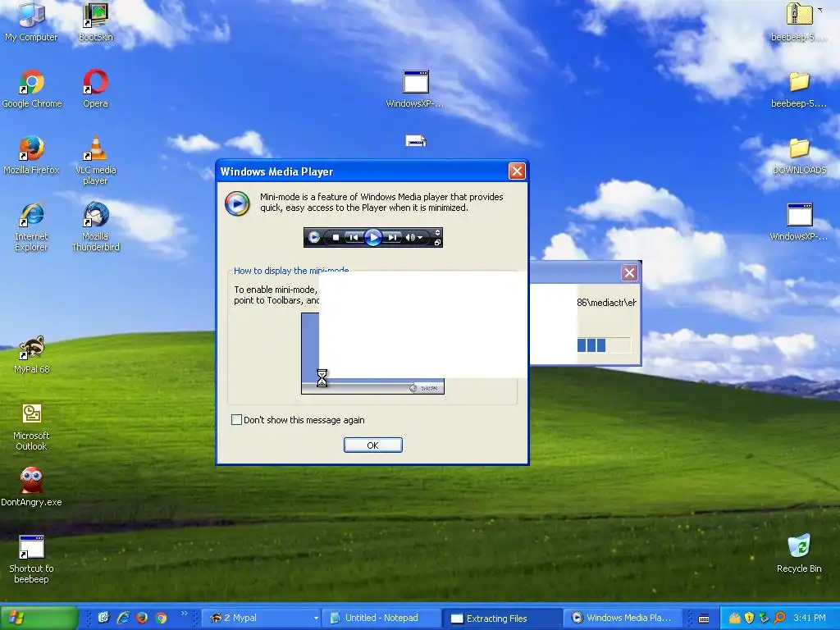
Task: Close the Extracting Files window behind the dialog
Action: [x=629, y=272]
